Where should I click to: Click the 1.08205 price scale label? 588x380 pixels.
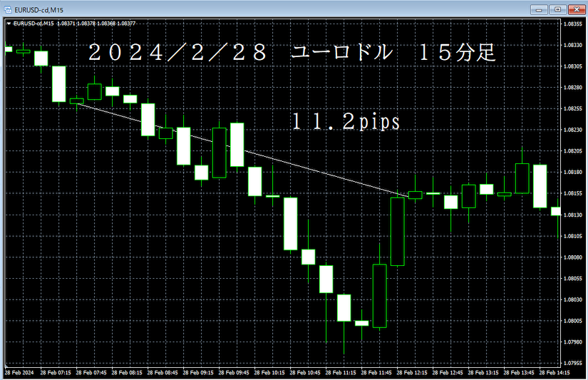[573, 151]
